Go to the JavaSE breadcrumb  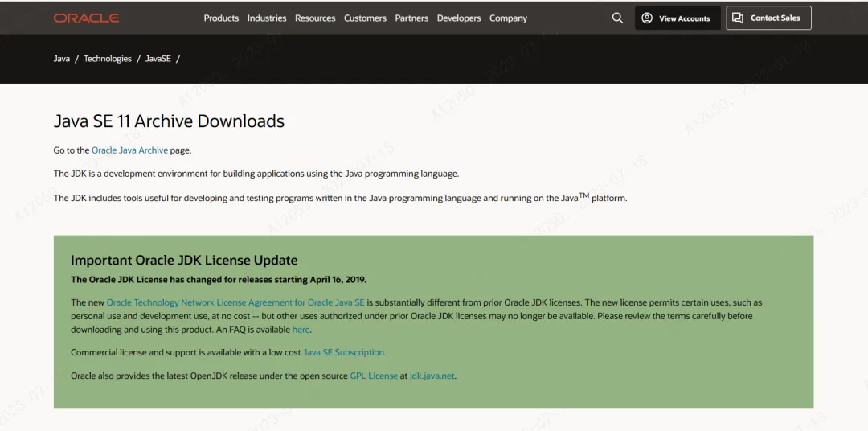coord(158,58)
